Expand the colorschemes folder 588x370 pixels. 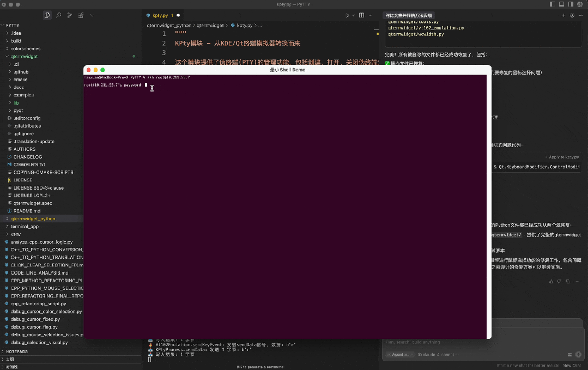click(x=26, y=48)
